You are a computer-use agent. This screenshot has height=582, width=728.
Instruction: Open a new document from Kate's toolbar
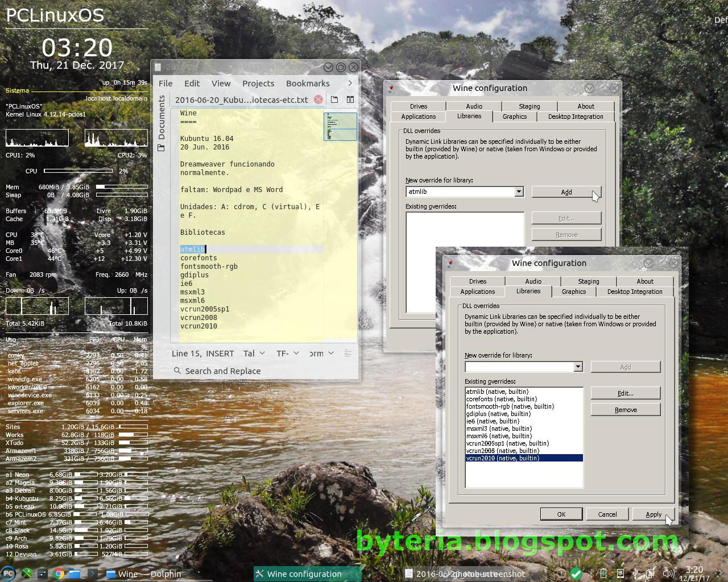(334, 99)
